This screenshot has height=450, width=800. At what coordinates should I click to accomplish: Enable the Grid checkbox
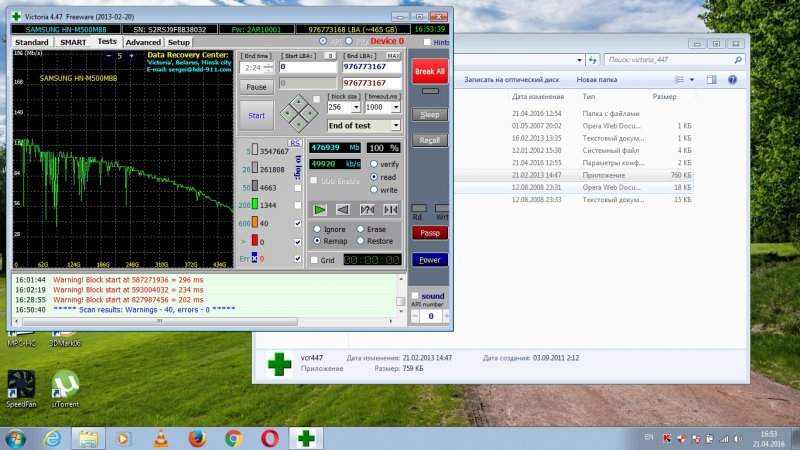pyautogui.click(x=315, y=260)
